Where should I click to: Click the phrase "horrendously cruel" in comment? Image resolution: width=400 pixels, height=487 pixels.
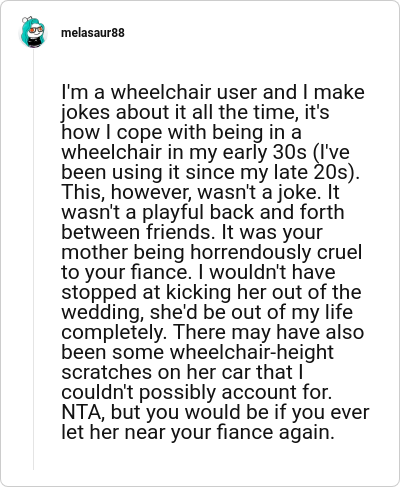pos(276,252)
